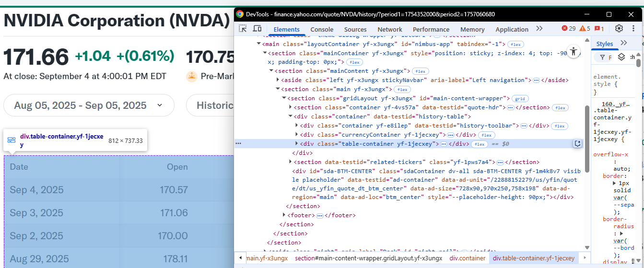This screenshot has height=268, width=644.
Task: Maximize the DevTools window
Action: (609, 14)
